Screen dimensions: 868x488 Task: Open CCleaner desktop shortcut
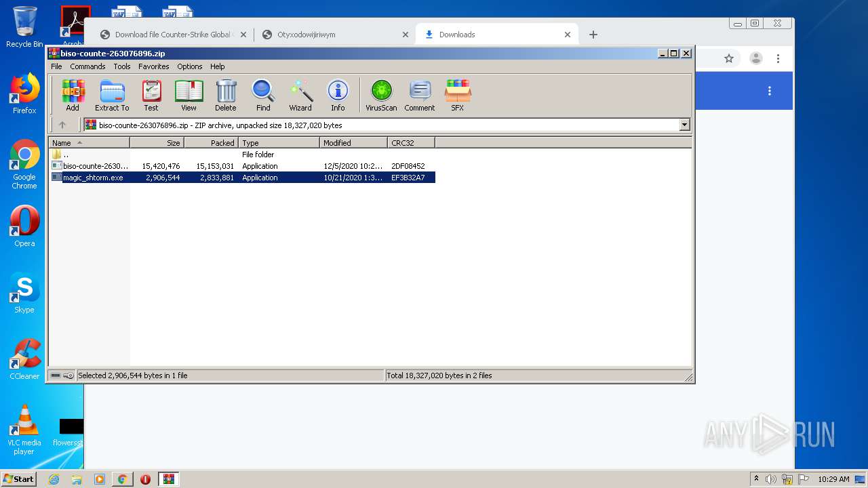pyautogui.click(x=24, y=359)
